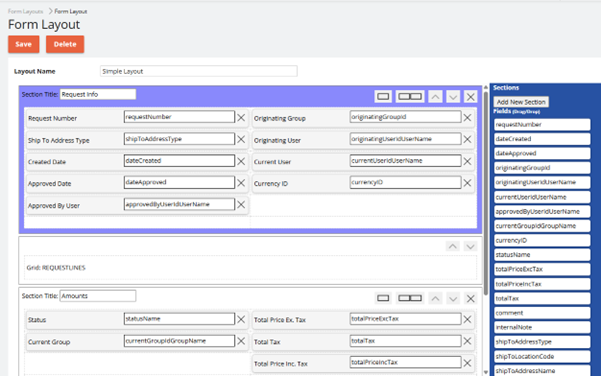This screenshot has height=376, width=601.
Task: Select internalNote in Fields list
Action: pyautogui.click(x=542, y=327)
